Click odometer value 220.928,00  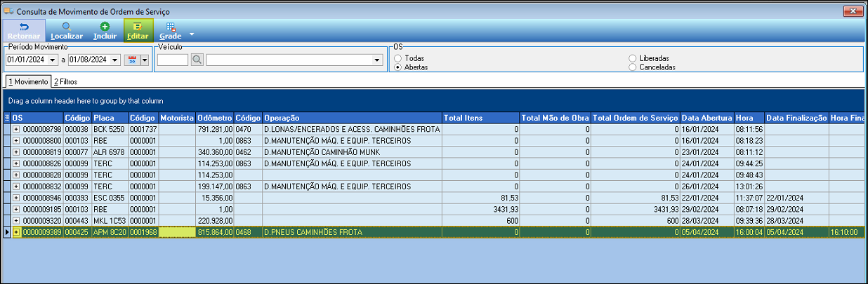[x=214, y=220]
